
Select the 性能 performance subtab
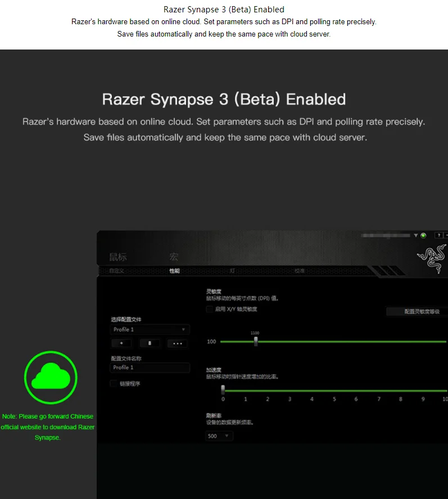tap(175, 271)
